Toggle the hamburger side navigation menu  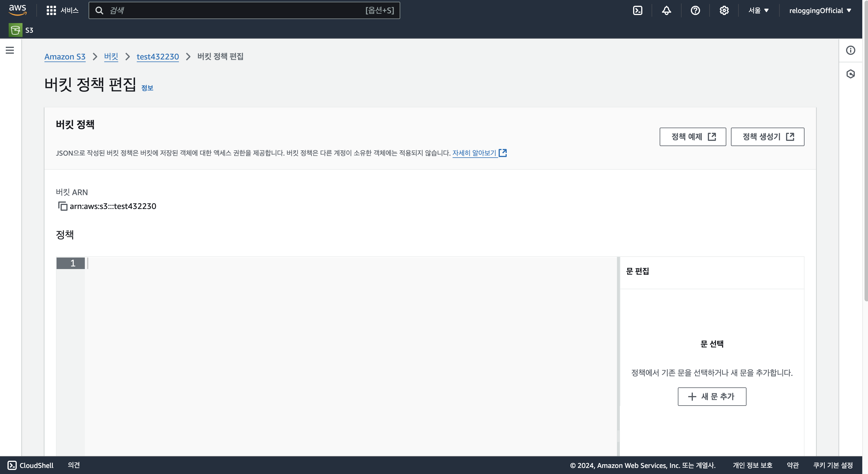coord(10,50)
